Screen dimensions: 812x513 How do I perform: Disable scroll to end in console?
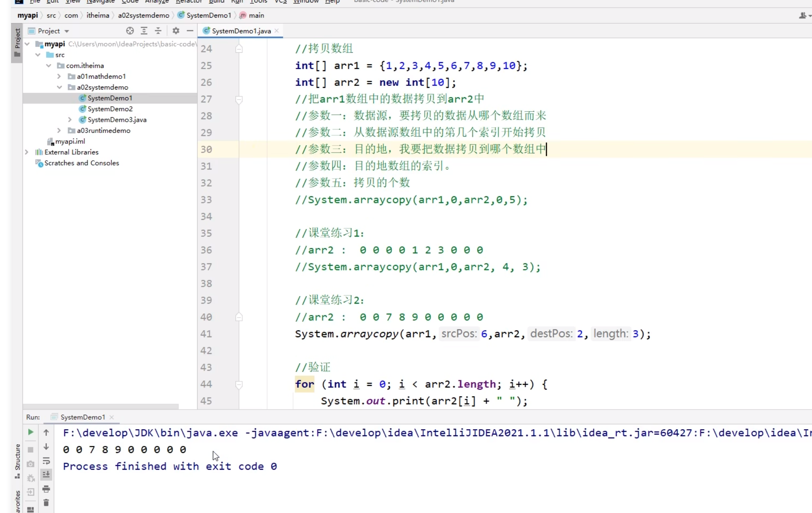click(46, 474)
